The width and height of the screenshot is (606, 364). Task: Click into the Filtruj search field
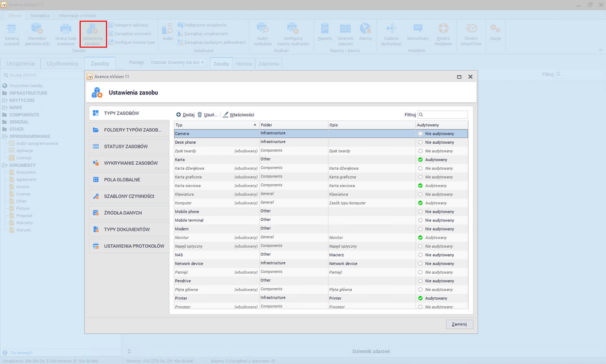(445, 114)
